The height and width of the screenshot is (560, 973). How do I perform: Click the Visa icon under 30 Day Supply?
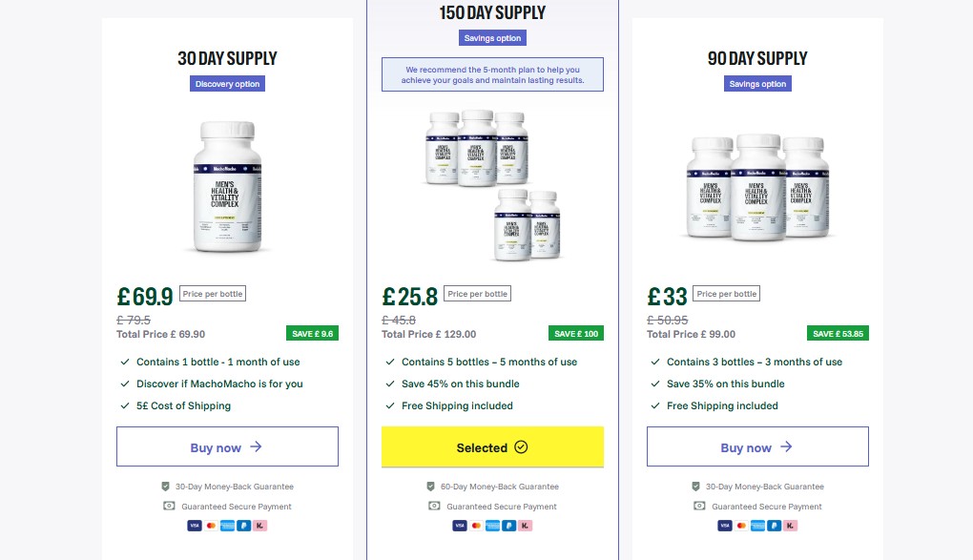click(195, 526)
